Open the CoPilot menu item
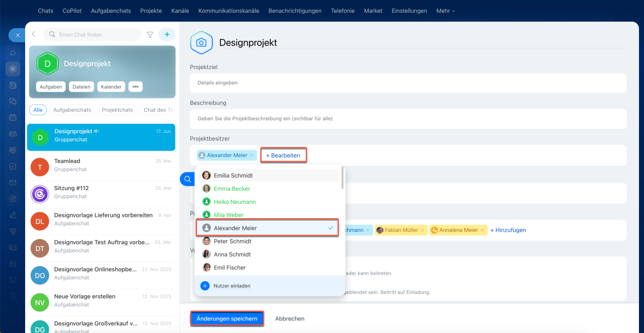The image size is (644, 333). pyautogui.click(x=73, y=11)
